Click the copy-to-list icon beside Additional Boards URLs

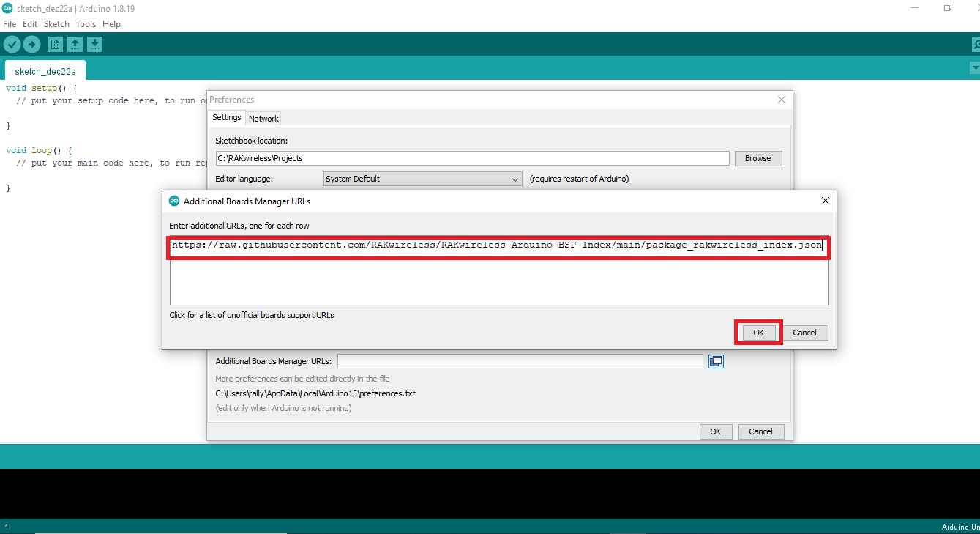(716, 360)
